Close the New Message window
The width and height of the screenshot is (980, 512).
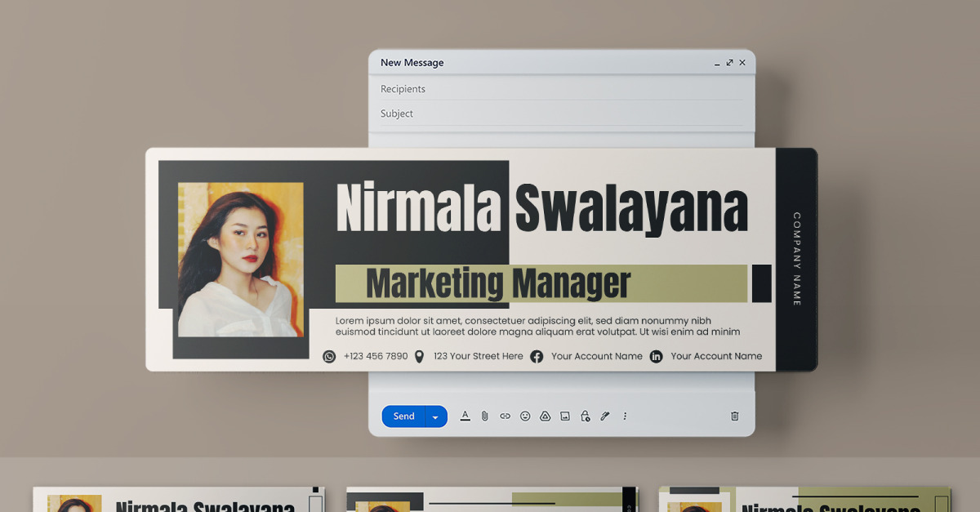click(742, 62)
